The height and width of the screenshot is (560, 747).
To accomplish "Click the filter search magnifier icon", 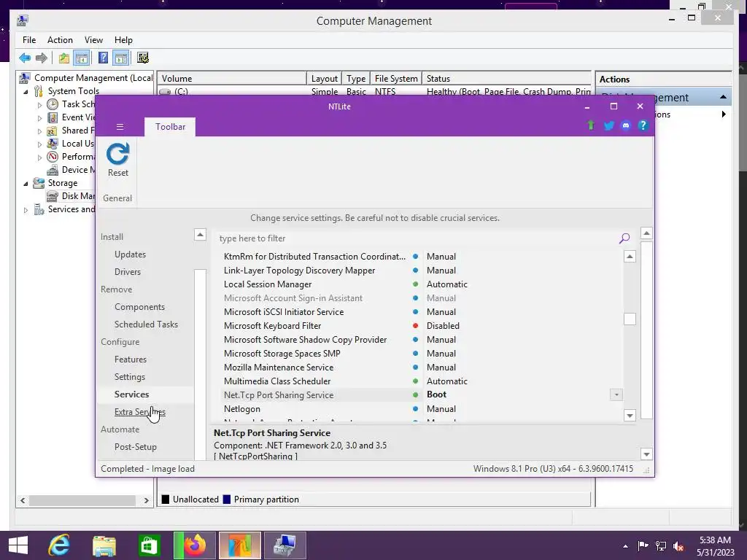I will pos(624,238).
